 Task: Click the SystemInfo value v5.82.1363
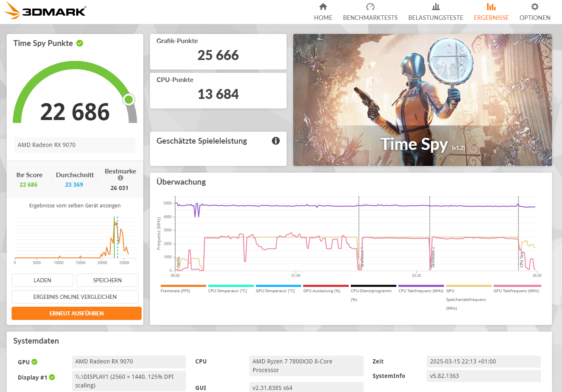[484, 376]
